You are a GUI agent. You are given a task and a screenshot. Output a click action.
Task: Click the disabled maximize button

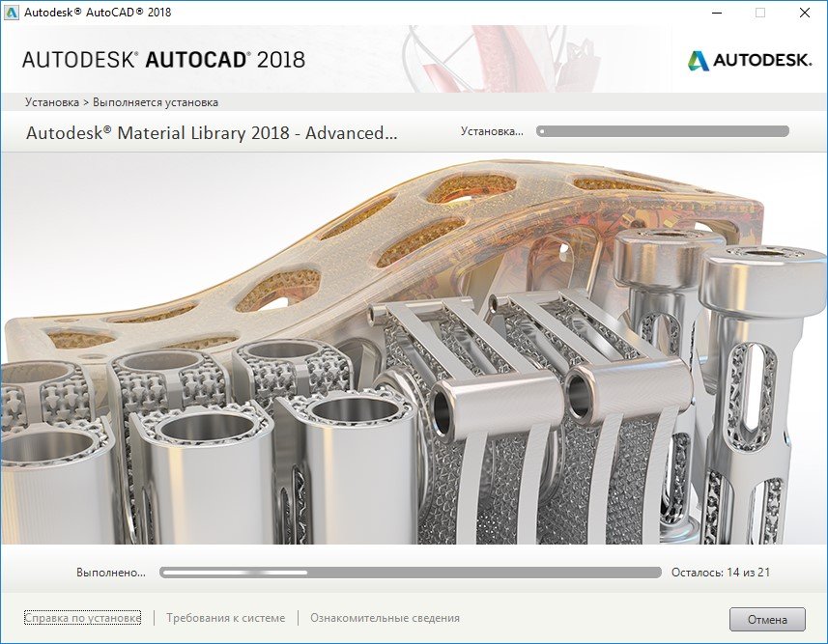coord(760,13)
